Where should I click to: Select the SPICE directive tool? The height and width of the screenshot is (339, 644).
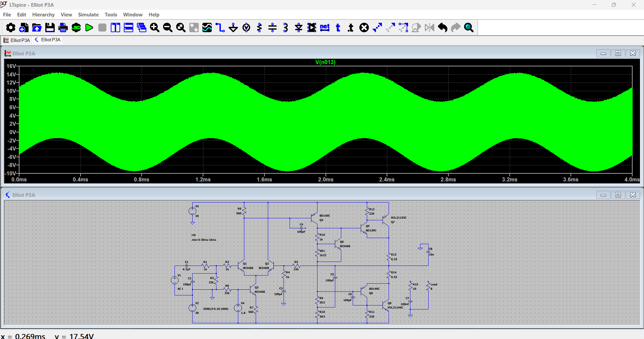pos(351,27)
